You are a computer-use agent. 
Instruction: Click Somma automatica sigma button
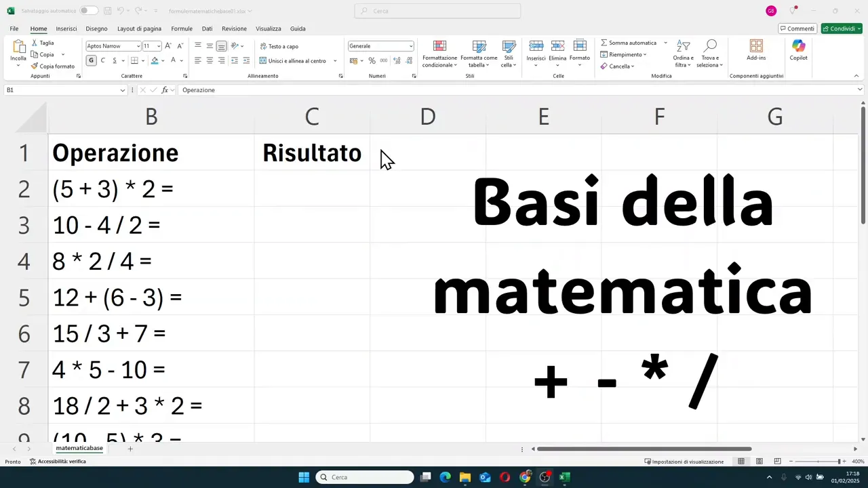(629, 43)
